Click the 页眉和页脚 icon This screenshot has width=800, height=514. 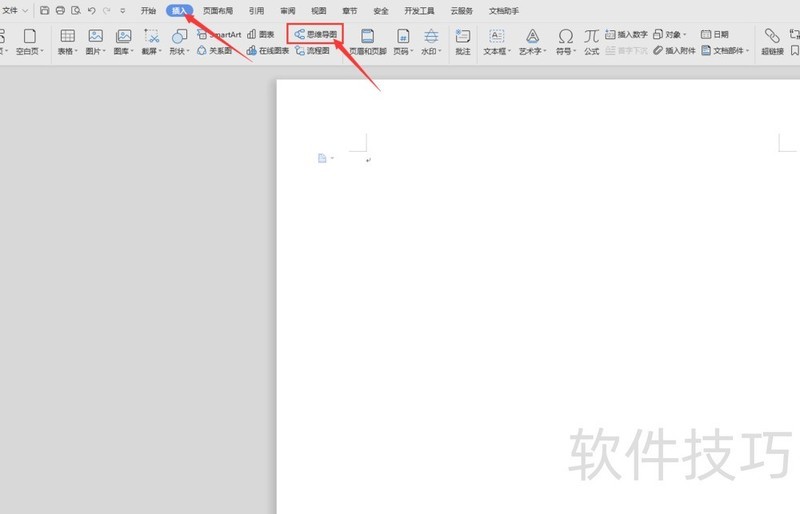367,36
